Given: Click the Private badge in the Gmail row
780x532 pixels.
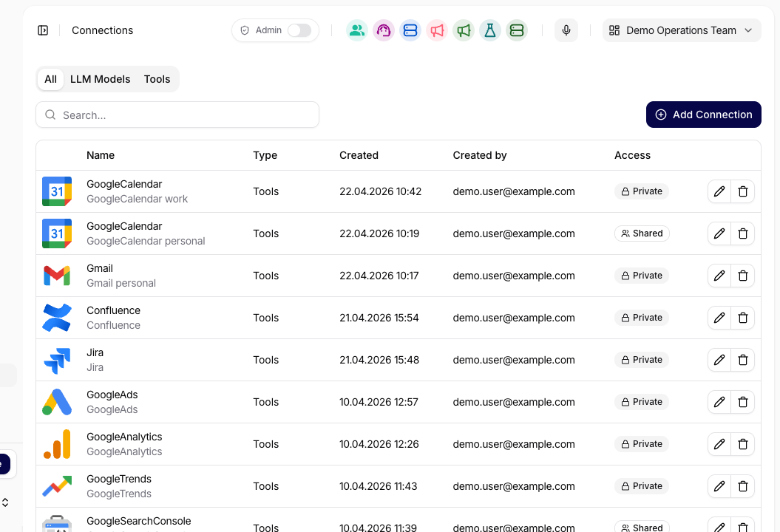Looking at the screenshot, I should [642, 276].
